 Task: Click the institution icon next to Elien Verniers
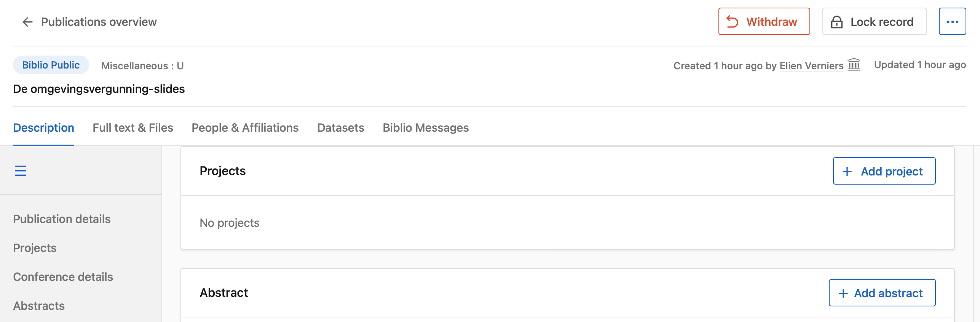click(854, 65)
